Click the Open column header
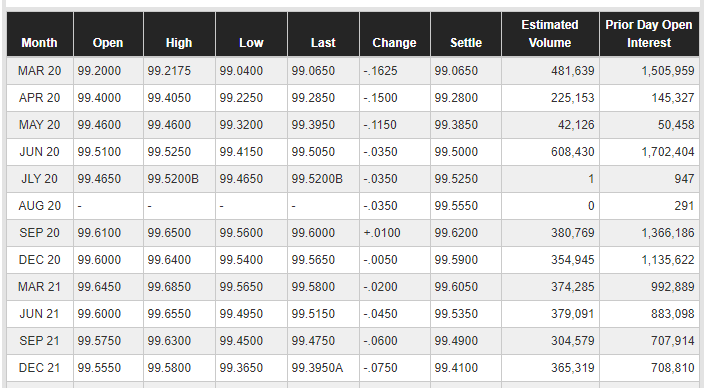709x388 pixels. tap(108, 34)
